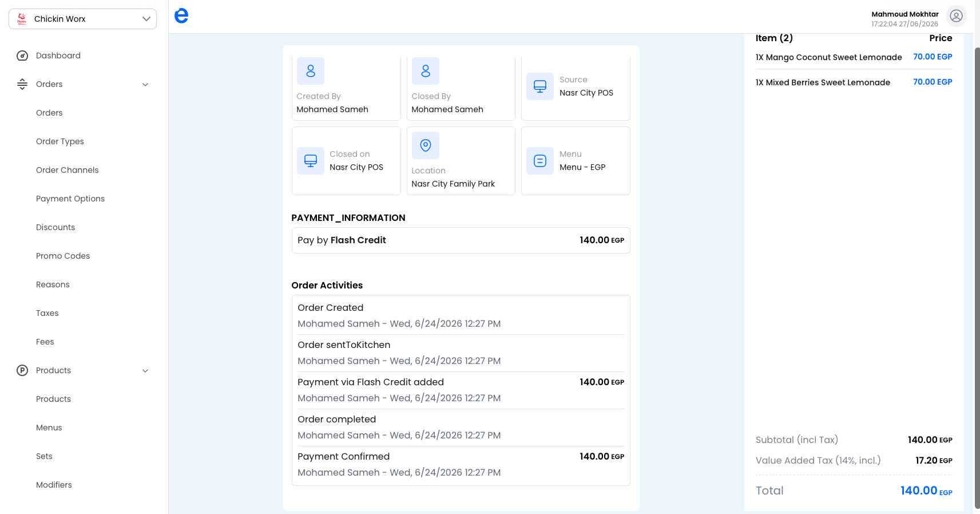980x514 pixels.
Task: Click 'Nasr City POS' under Source
Action: point(586,93)
